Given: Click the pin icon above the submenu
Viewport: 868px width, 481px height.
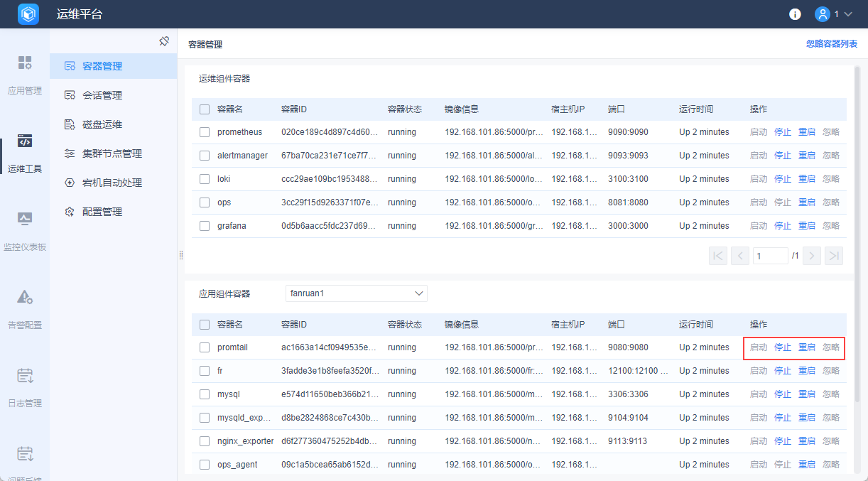Looking at the screenshot, I should (164, 41).
